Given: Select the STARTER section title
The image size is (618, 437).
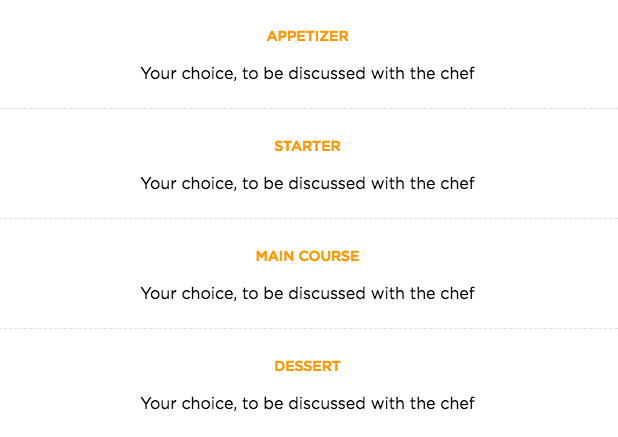Looking at the screenshot, I should (307, 146).
